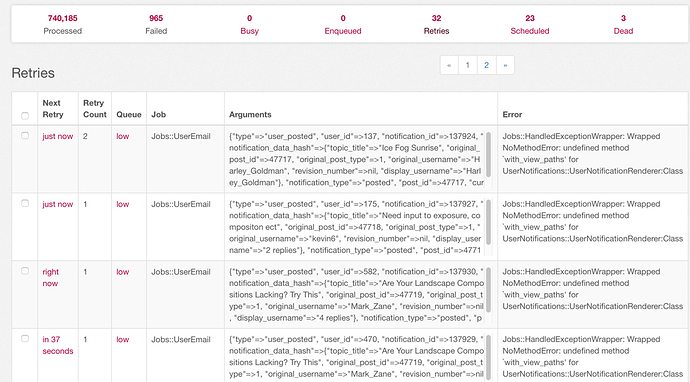Go to the previous page with « button
690x382 pixels.
(449, 65)
